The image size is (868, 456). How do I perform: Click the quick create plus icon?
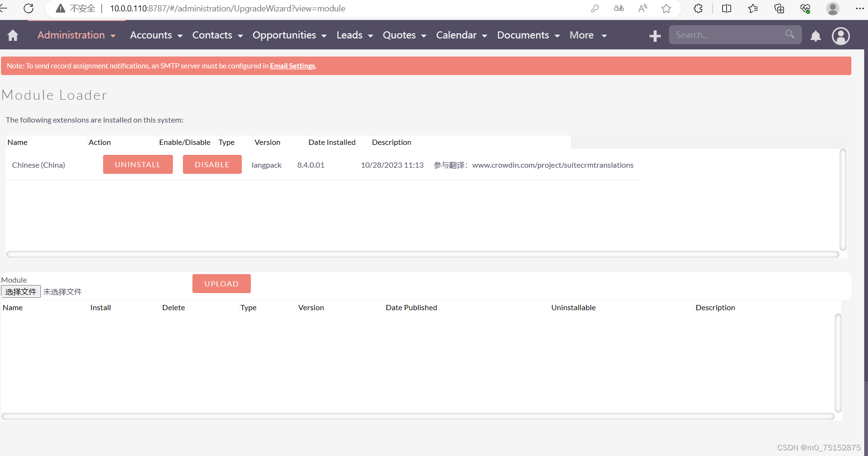[x=655, y=35]
